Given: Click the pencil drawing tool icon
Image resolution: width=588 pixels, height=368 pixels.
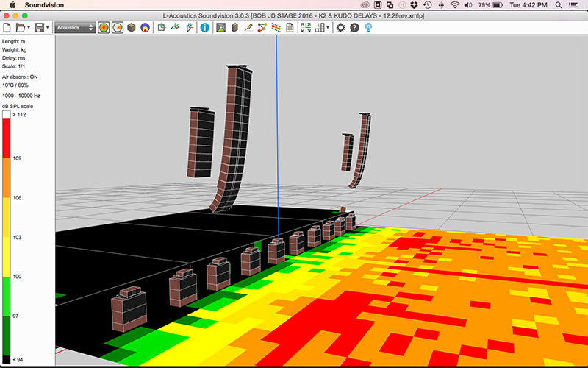Looking at the screenshot, I should [x=248, y=28].
